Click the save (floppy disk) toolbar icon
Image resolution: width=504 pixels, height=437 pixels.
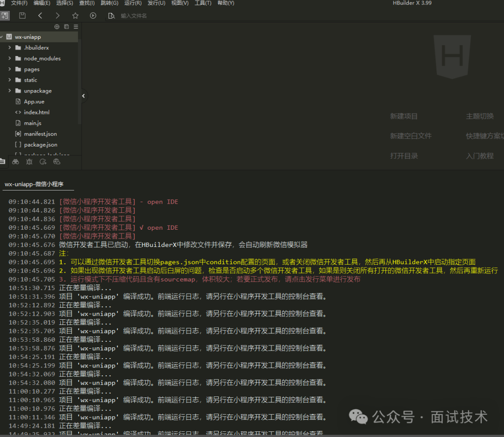click(x=22, y=15)
